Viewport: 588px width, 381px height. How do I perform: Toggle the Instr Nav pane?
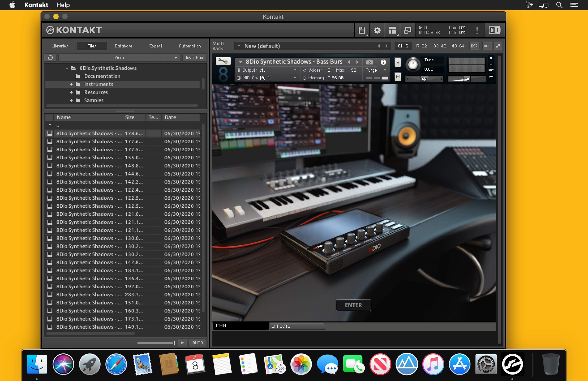pyautogui.click(x=194, y=58)
